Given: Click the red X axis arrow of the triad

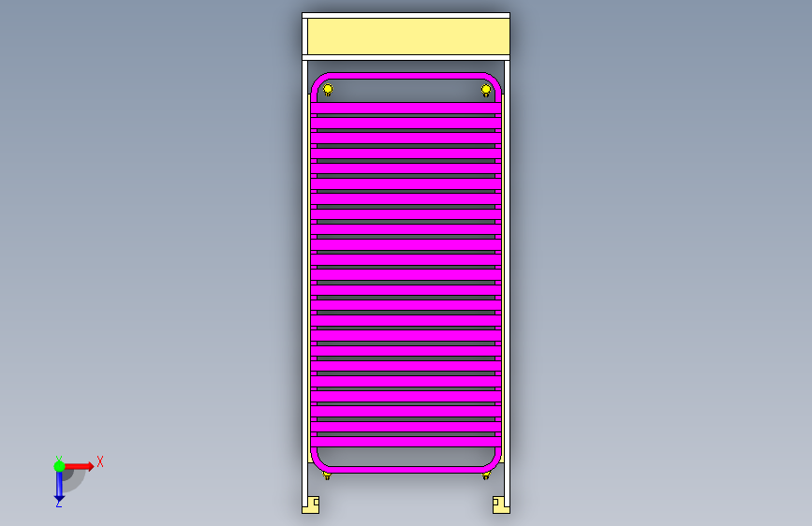Looking at the screenshot, I should [80, 466].
